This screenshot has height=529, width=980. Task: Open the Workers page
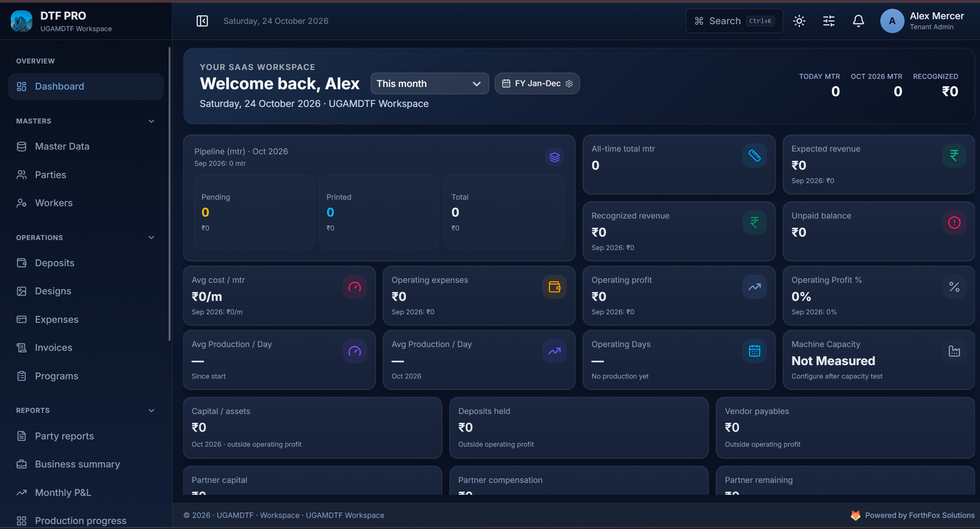click(x=86, y=203)
